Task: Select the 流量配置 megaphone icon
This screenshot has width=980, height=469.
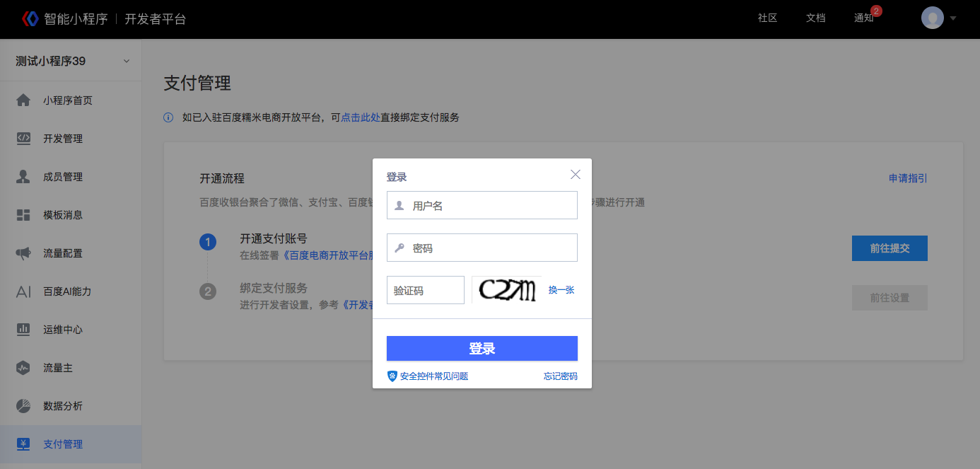Action: coord(24,253)
